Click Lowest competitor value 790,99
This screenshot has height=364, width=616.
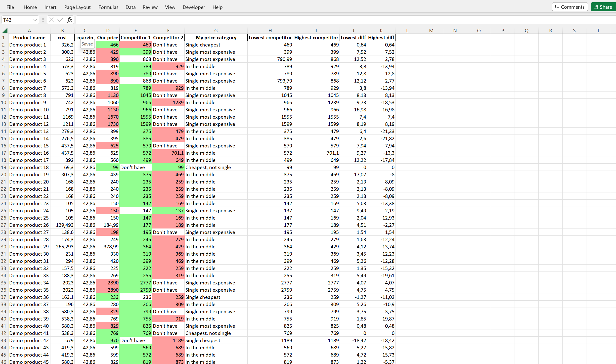[x=270, y=59]
